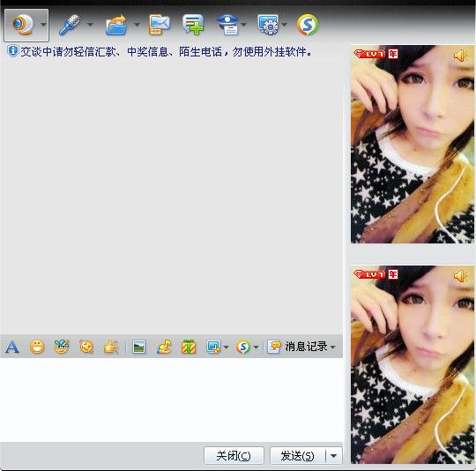Open the smiley emoticon picker
The width and height of the screenshot is (476, 471).
(37, 347)
